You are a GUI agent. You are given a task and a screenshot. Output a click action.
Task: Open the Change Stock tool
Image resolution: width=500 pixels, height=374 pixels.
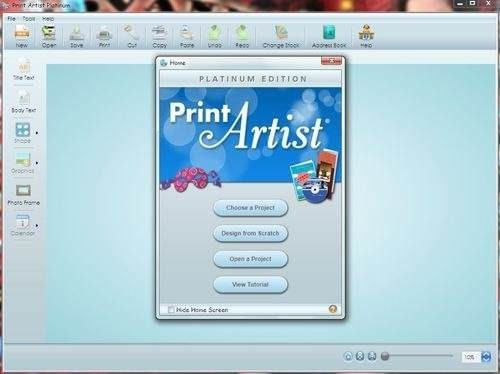coord(281,36)
